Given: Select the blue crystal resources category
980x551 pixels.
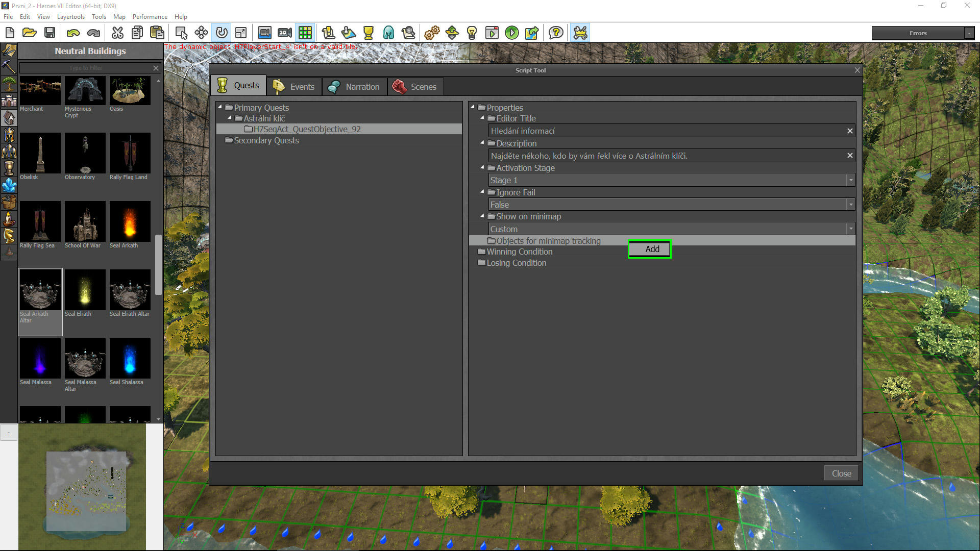Looking at the screenshot, I should (x=9, y=185).
